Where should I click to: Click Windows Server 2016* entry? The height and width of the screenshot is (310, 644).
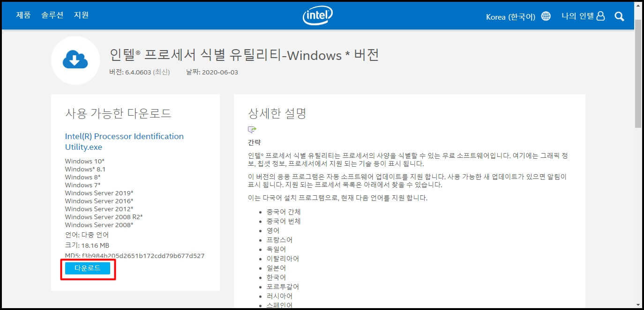[99, 201]
